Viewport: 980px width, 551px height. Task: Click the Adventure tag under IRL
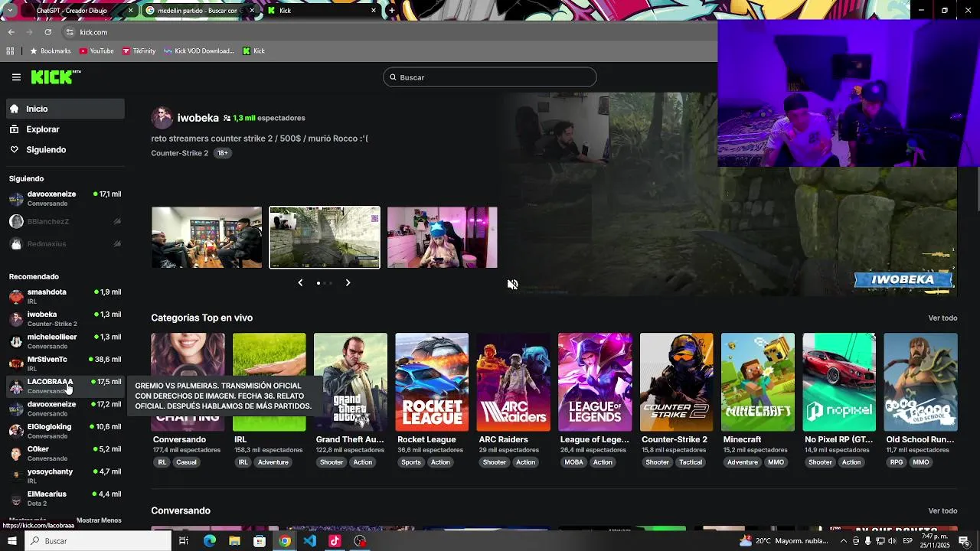[x=273, y=462]
